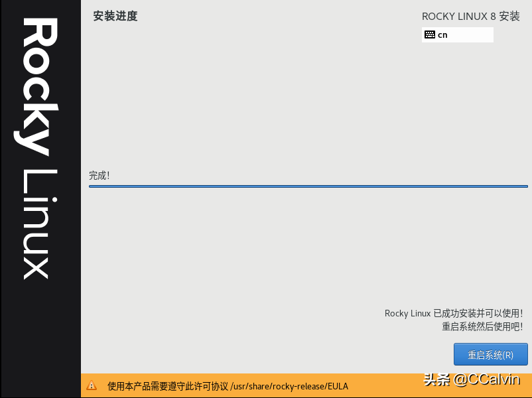Screen dimensions: 532x398
Task: Click the /usr/share/rocky-release/EULA path
Action: point(289,386)
